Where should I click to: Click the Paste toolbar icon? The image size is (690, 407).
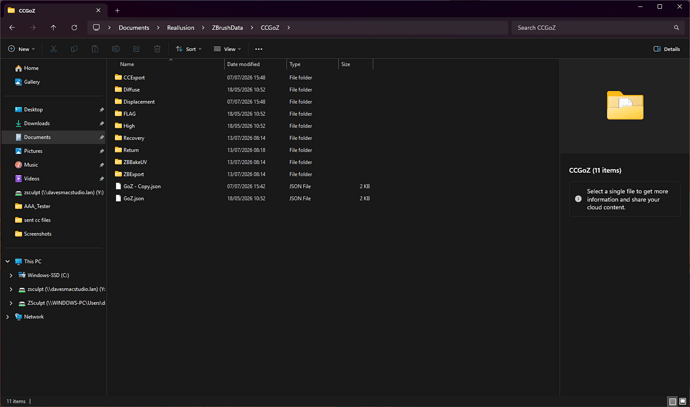(95, 49)
